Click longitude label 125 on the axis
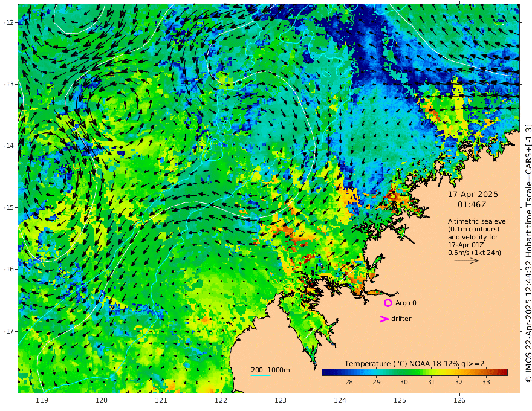The width and height of the screenshot is (532, 411). [x=400, y=401]
